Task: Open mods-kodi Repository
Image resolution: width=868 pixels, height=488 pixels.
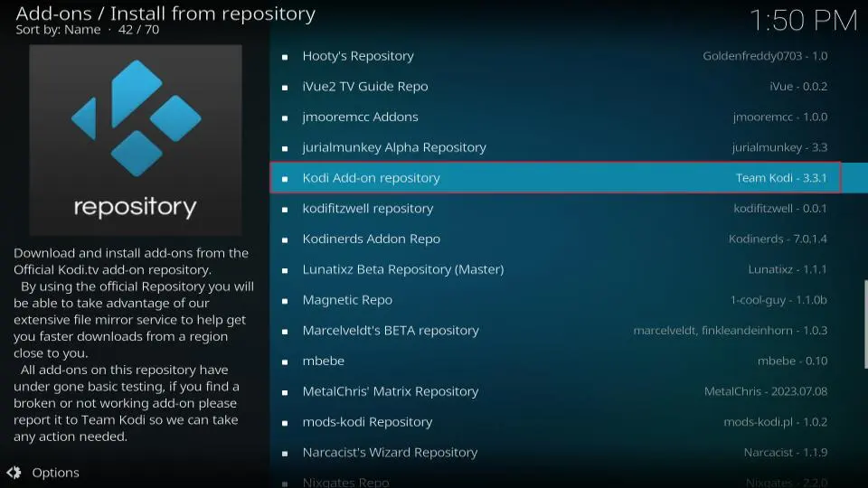Action: (367, 422)
